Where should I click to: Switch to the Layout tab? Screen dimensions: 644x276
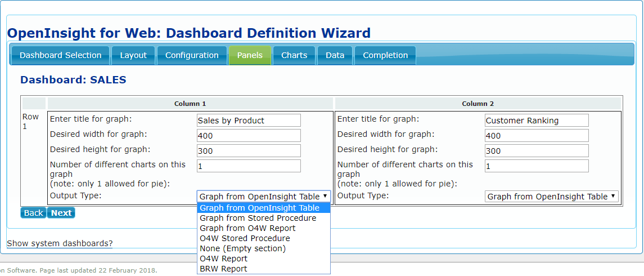coord(133,56)
